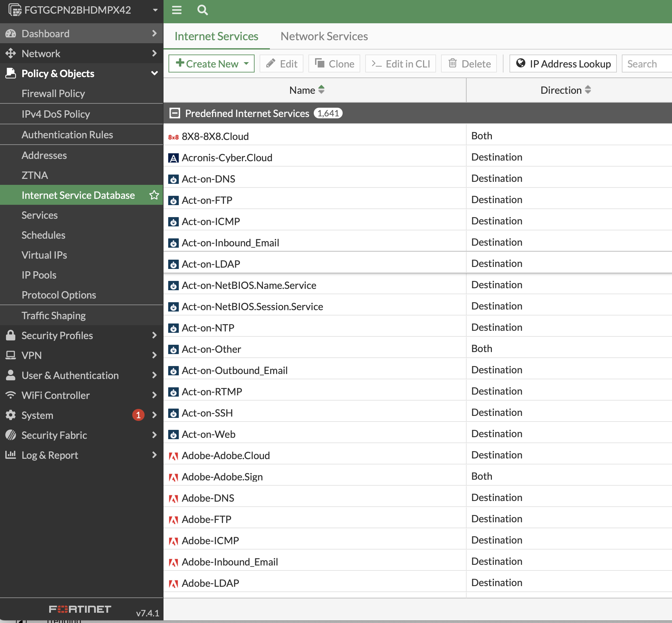
Task: Click the IP Address Lookup globe icon
Action: pyautogui.click(x=521, y=63)
